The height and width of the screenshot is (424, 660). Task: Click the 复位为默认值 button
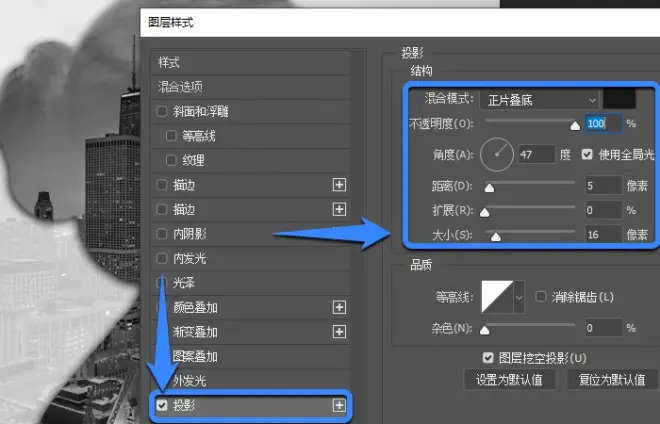[612, 380]
